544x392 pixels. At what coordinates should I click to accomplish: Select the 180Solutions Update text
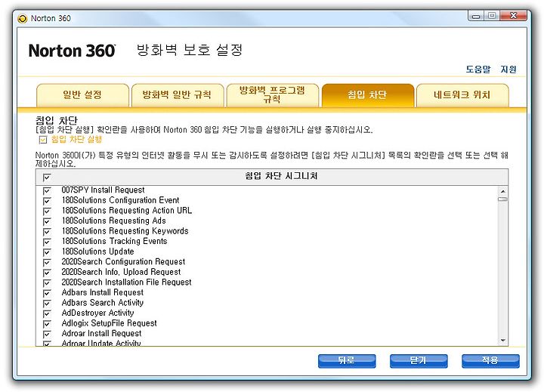click(x=97, y=252)
